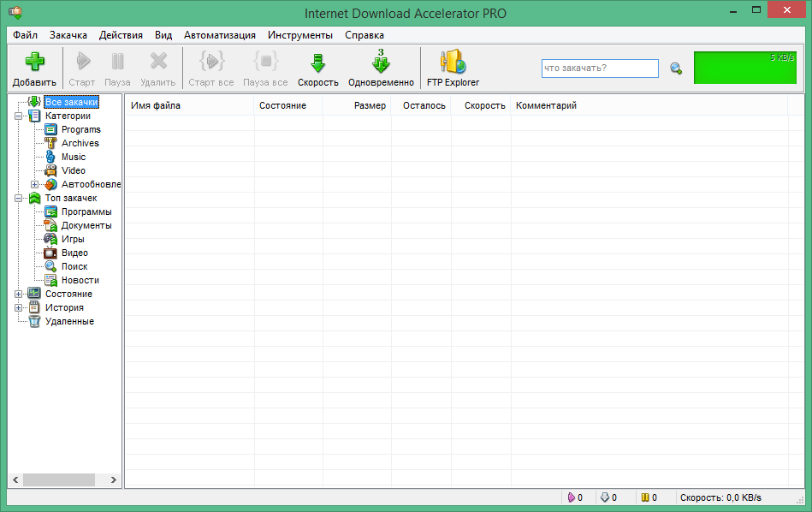Image resolution: width=812 pixels, height=512 pixels.
Task: Click the Одновременно simultaneous downloads icon
Action: [381, 61]
